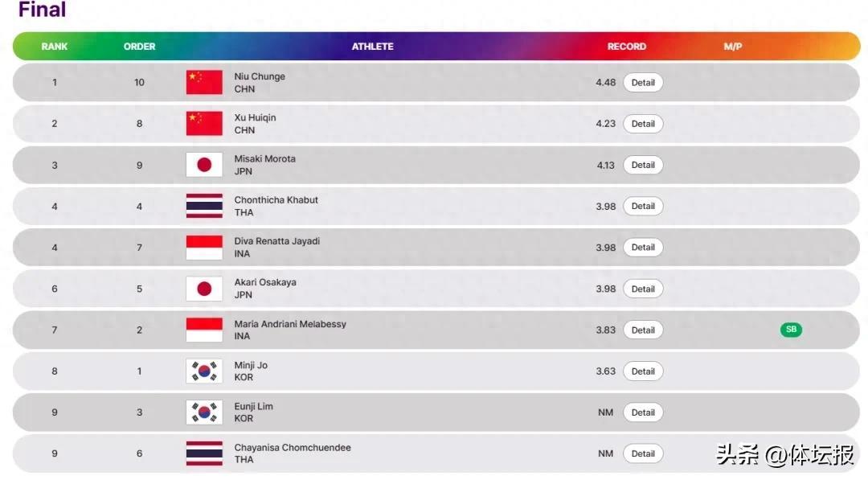Click China flag beside Xu Huiqin
This screenshot has height=480, width=868.
point(204,124)
